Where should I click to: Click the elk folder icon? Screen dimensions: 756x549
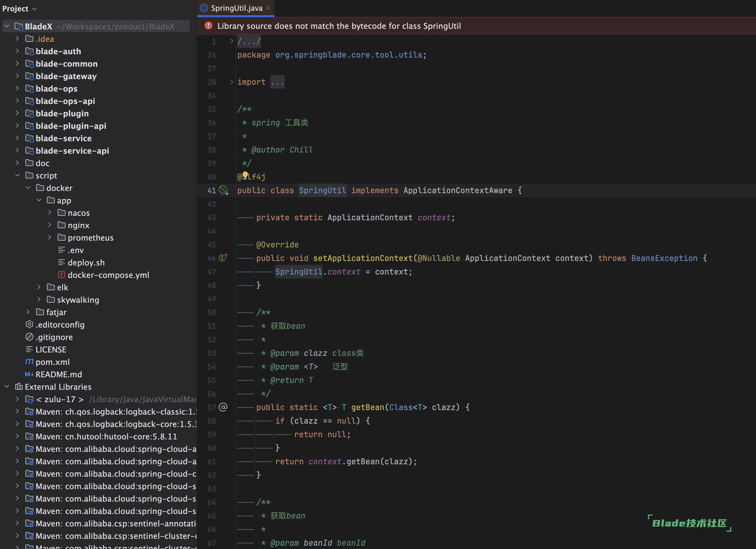[x=51, y=287]
